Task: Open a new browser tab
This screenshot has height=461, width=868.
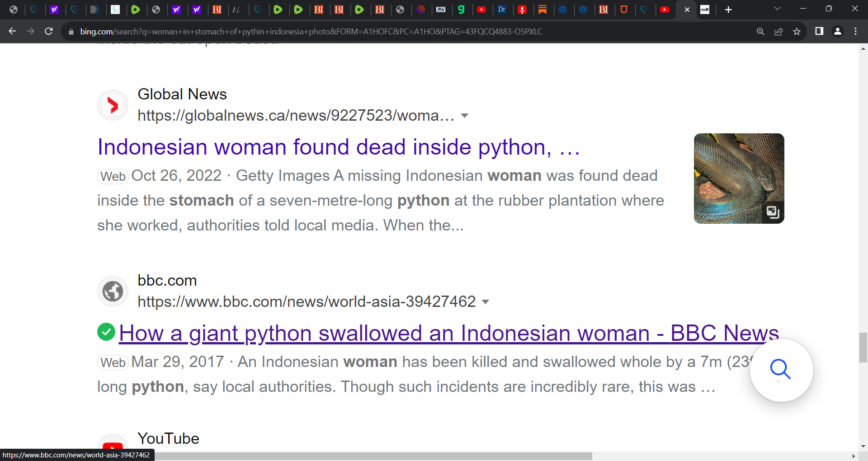Action: (x=728, y=9)
